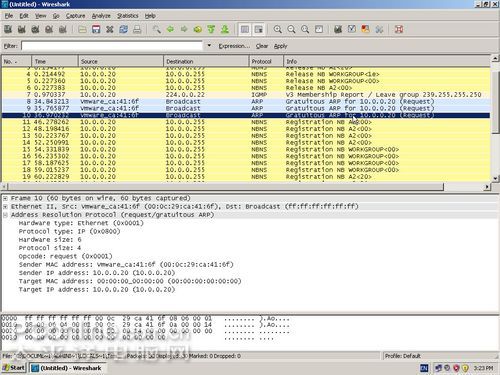
Task: Open the Analyze menu
Action: [x=101, y=16]
